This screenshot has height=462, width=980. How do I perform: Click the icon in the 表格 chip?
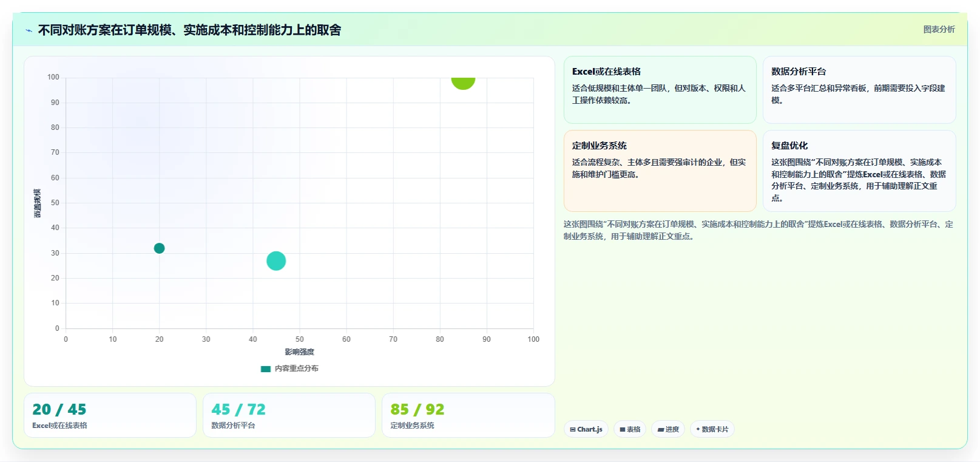(623, 429)
